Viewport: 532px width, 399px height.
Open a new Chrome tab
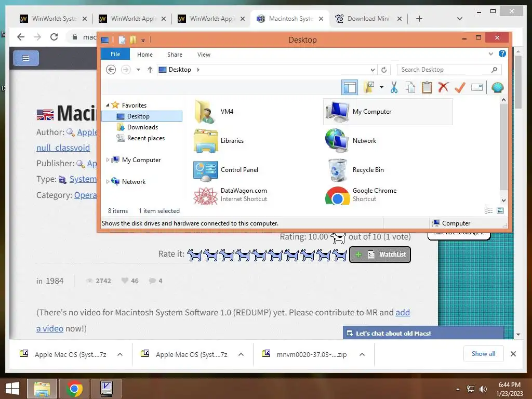(419, 19)
